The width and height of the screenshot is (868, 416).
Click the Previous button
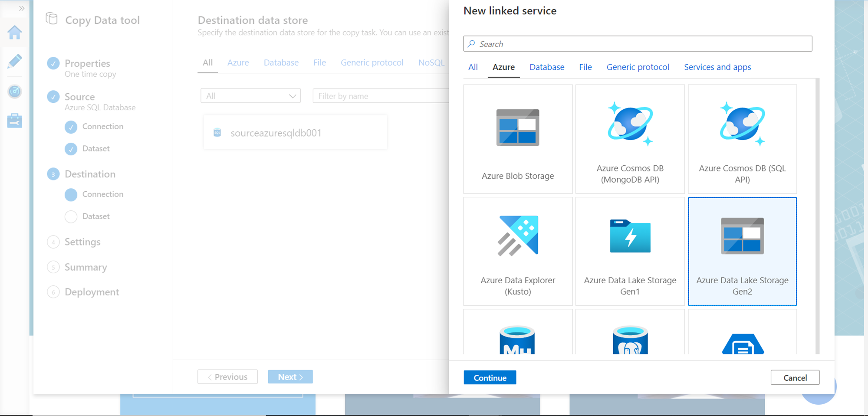coord(227,377)
